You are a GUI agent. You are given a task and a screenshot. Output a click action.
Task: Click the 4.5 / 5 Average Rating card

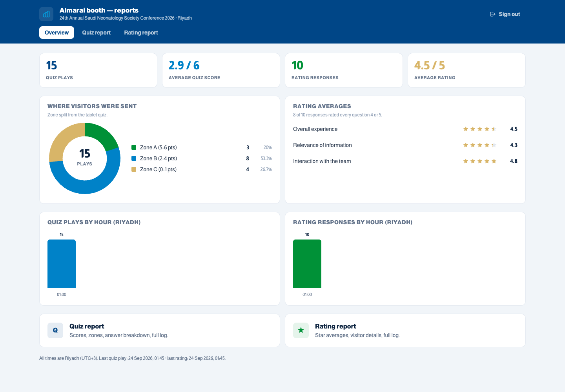[467, 71]
